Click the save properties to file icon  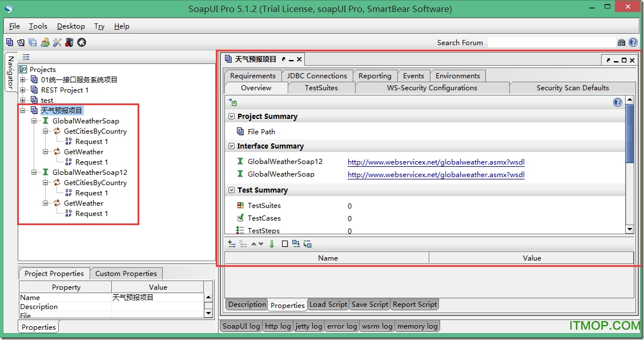(x=307, y=244)
